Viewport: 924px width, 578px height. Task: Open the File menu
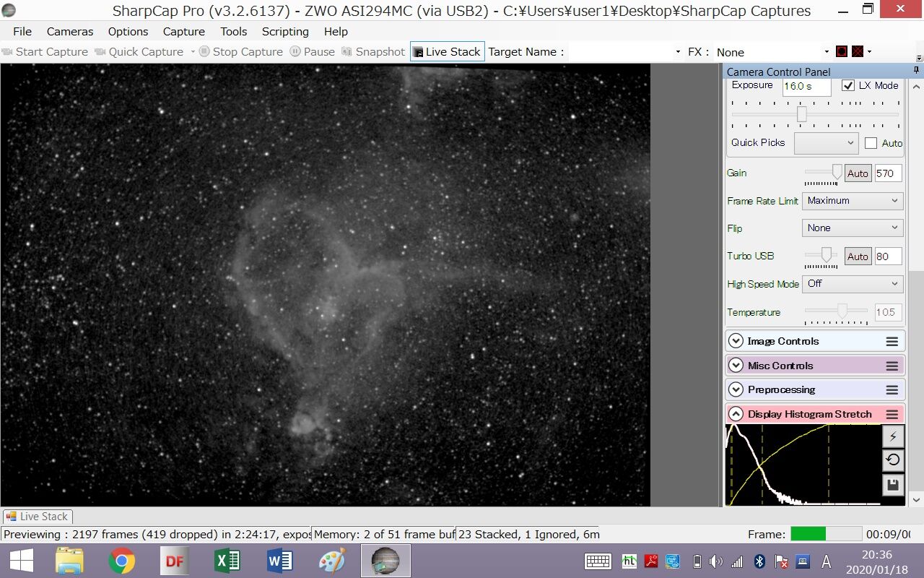pyautogui.click(x=22, y=31)
